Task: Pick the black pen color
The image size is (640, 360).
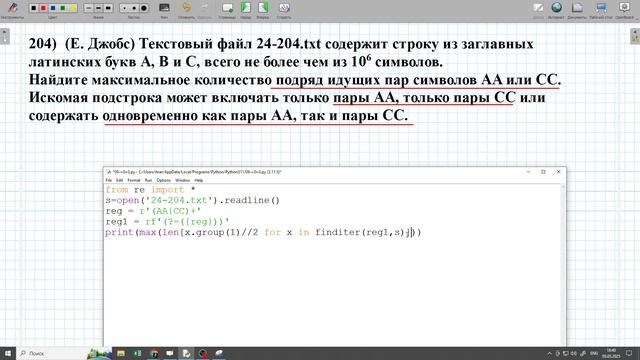Action: (33, 8)
